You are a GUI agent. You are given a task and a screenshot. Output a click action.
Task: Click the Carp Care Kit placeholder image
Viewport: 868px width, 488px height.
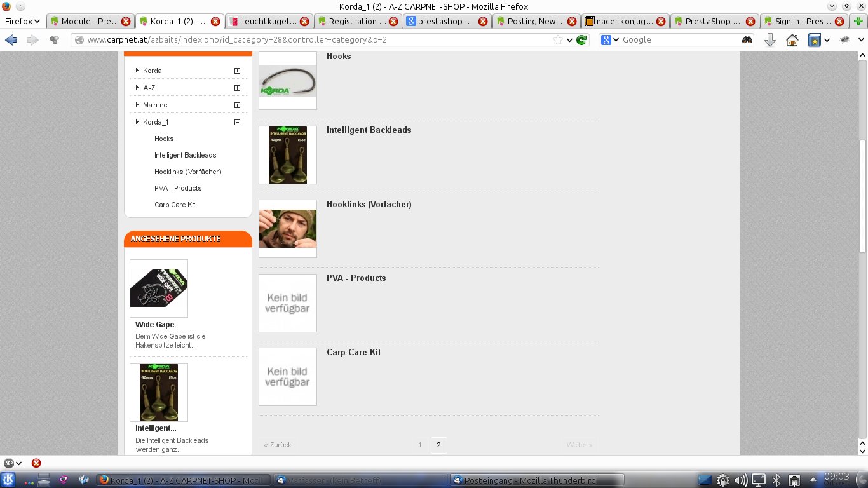288,377
